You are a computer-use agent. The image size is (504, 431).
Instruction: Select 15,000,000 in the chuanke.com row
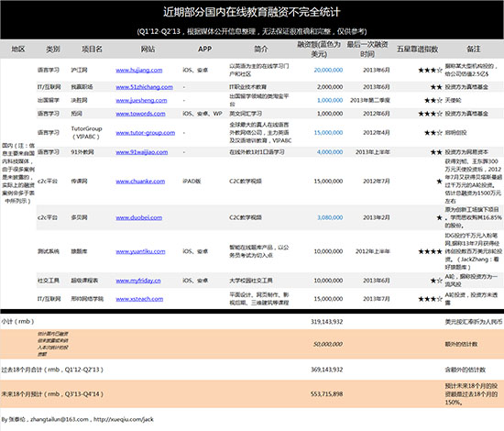pos(328,182)
